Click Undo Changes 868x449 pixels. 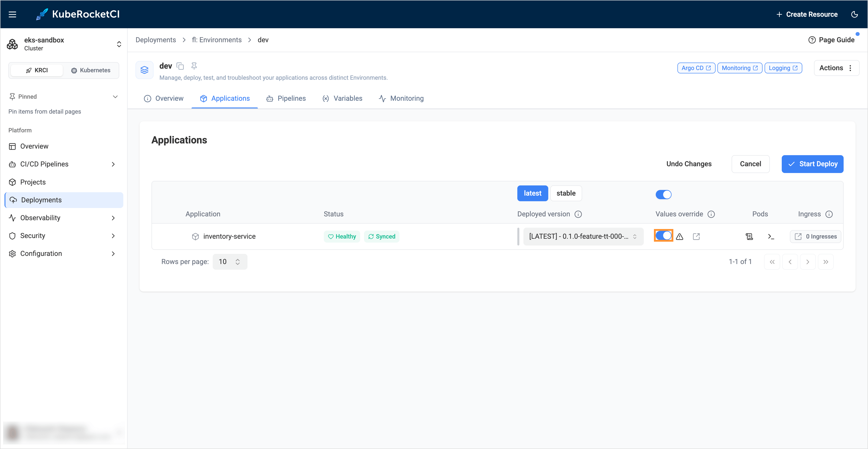pos(689,164)
